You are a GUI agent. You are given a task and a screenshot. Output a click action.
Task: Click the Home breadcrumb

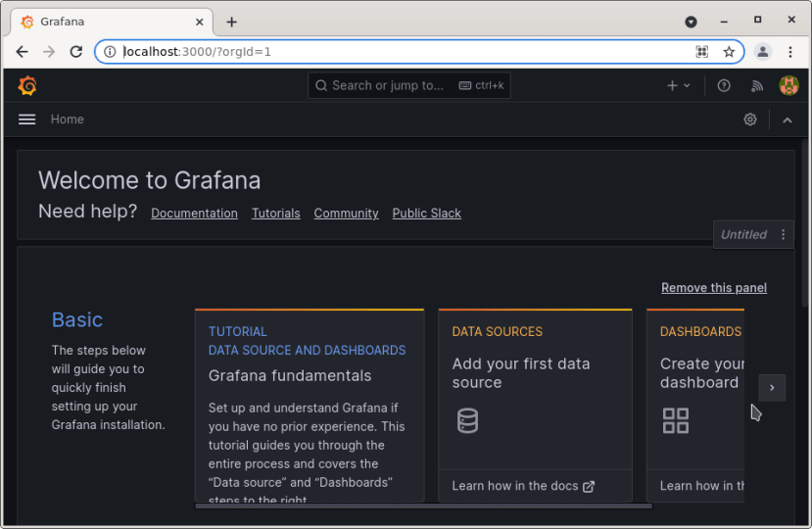67,120
